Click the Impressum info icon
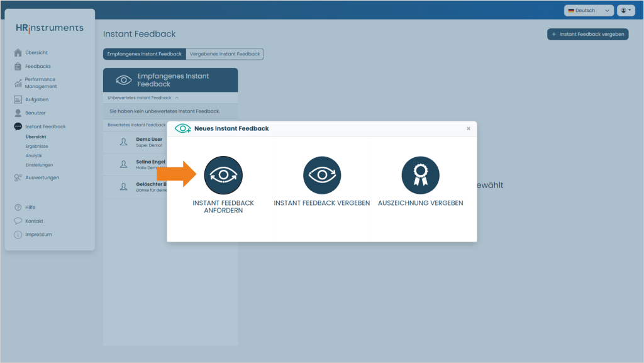The height and width of the screenshot is (363, 644). [x=18, y=235]
